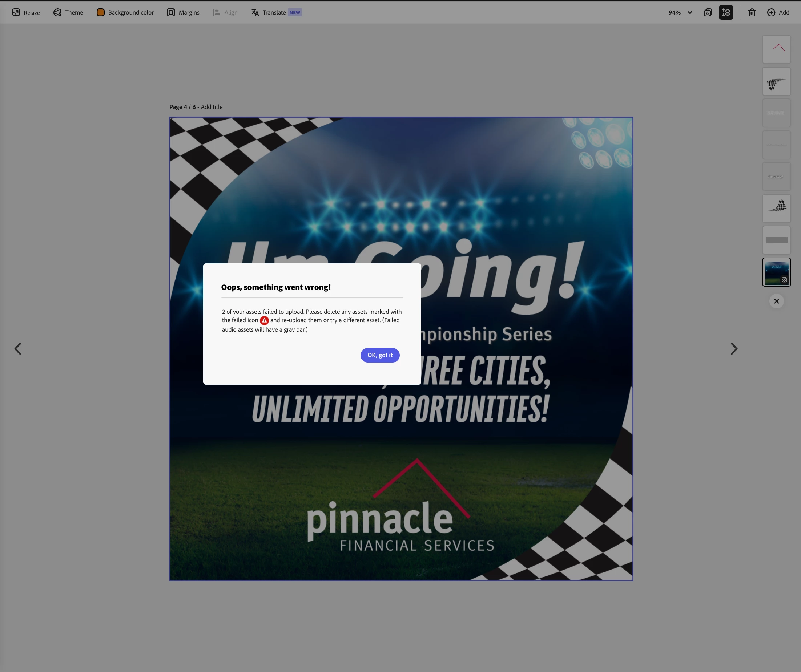Click the Resize tool icon
The width and height of the screenshot is (801, 672).
(16, 13)
